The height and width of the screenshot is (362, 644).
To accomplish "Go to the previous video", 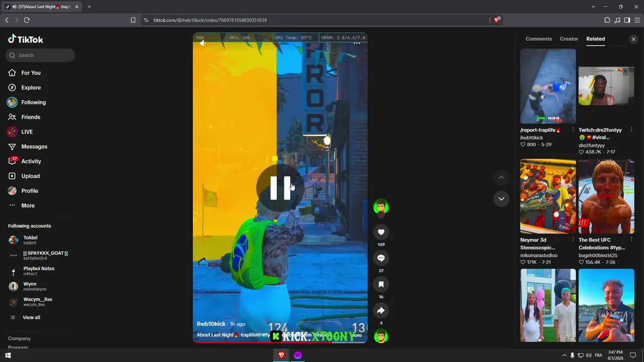I will coord(501,177).
